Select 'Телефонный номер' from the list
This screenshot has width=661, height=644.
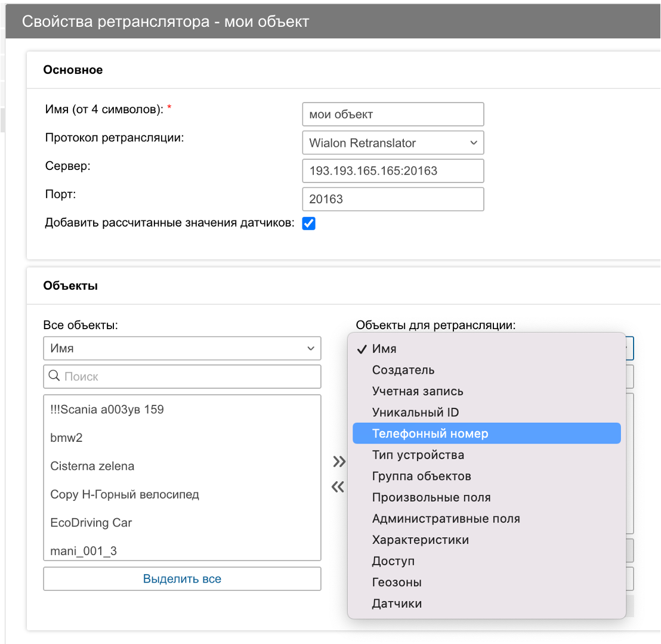[430, 434]
